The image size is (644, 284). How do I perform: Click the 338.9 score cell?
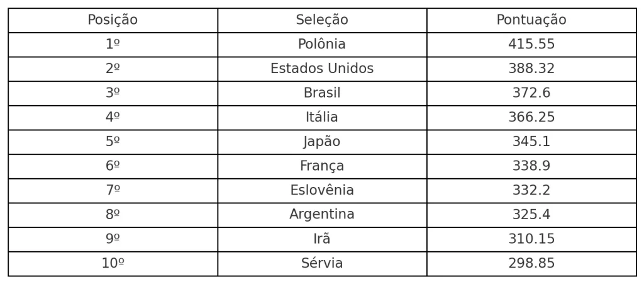[531, 166]
